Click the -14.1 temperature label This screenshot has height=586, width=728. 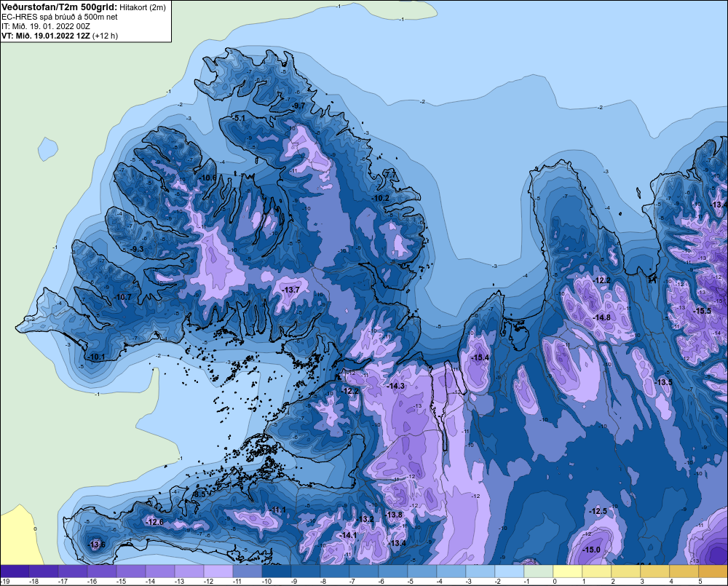pos(348,535)
